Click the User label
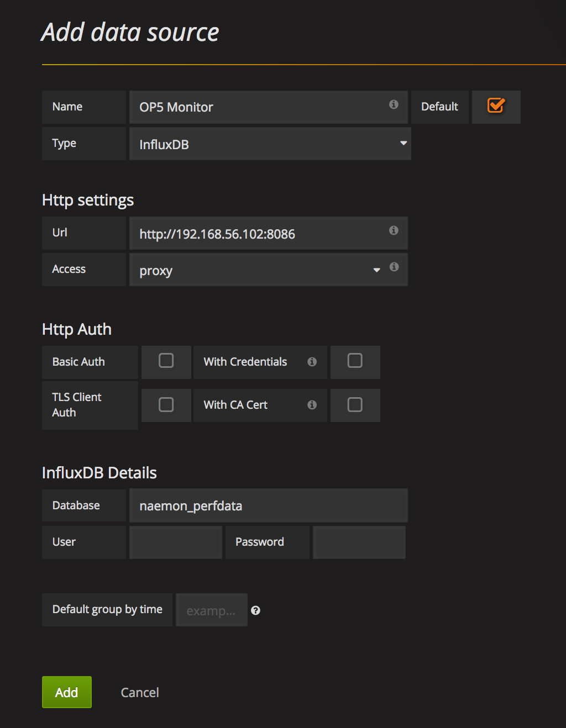Image resolution: width=566 pixels, height=728 pixels. click(x=64, y=542)
